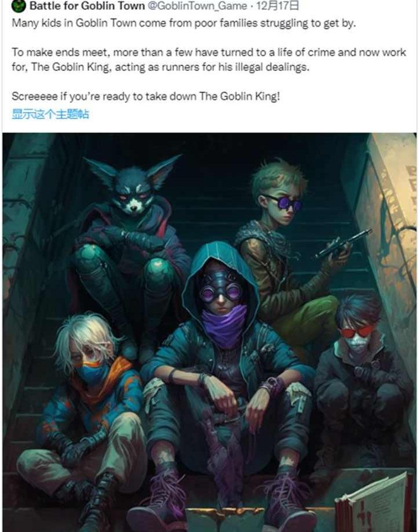Open the tweet's 12月17日 timestamp
This screenshot has height=532, width=419.
tap(278, 5)
